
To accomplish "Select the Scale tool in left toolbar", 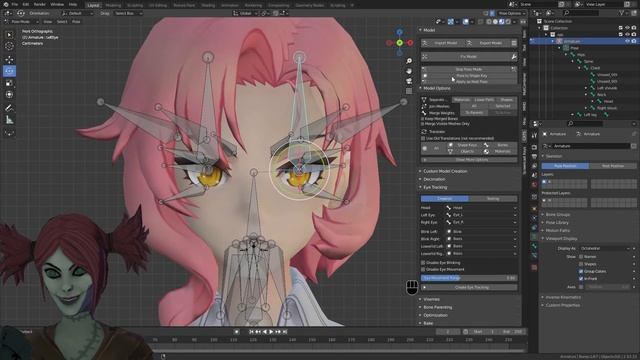I will (x=9, y=83).
